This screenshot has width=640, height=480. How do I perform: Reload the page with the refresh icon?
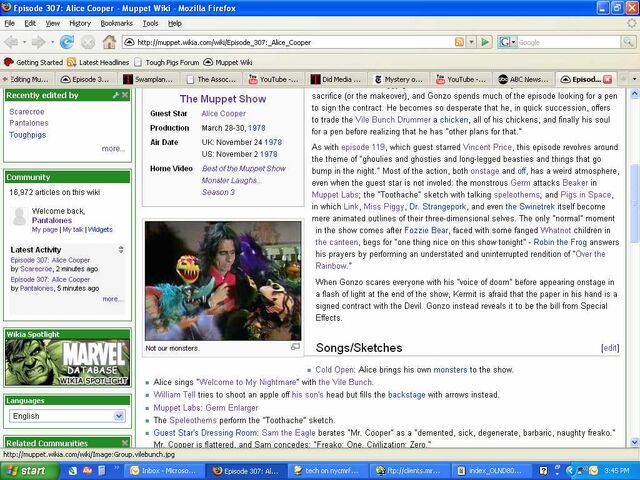coord(67,42)
